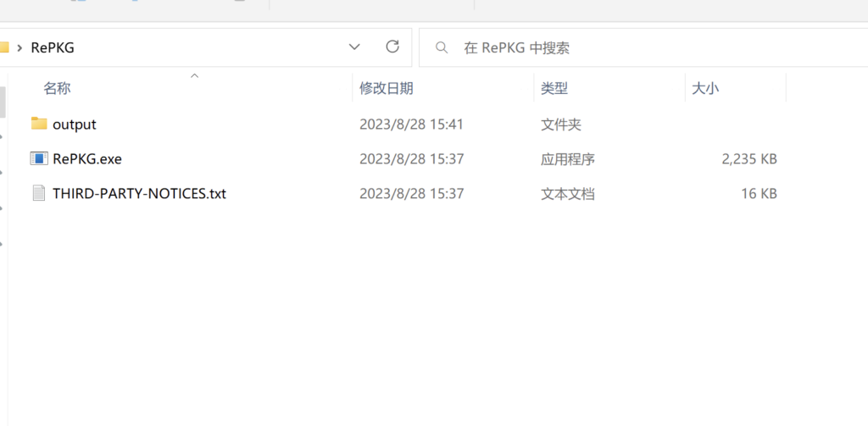Click the yellow output folder icon
This screenshot has height=426, width=868.
pos(39,124)
